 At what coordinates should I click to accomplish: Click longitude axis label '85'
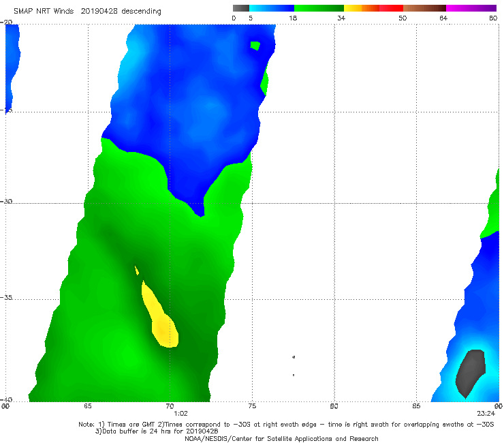click(416, 406)
